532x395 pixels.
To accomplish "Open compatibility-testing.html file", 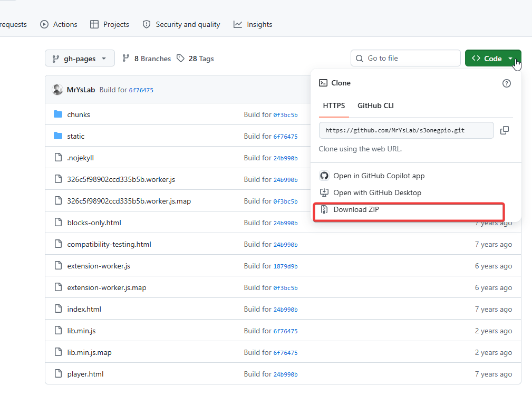I will (109, 244).
